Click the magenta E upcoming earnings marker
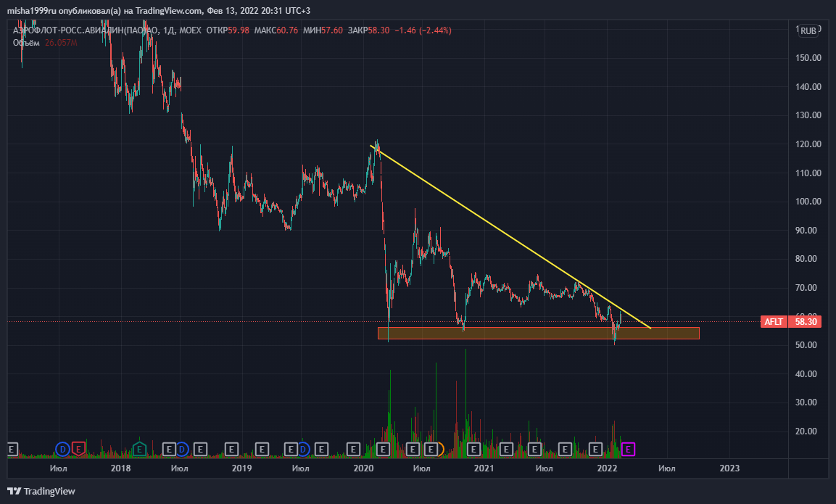The image size is (836, 504). coord(628,450)
